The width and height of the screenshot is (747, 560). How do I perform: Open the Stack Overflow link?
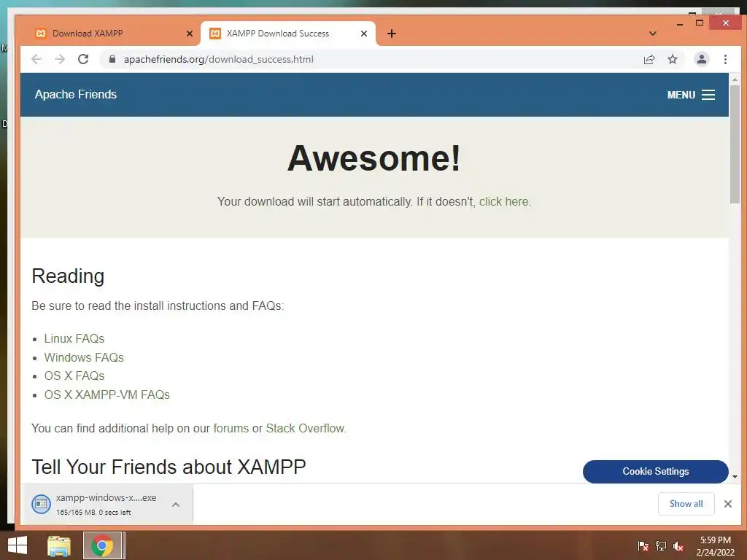click(x=305, y=428)
